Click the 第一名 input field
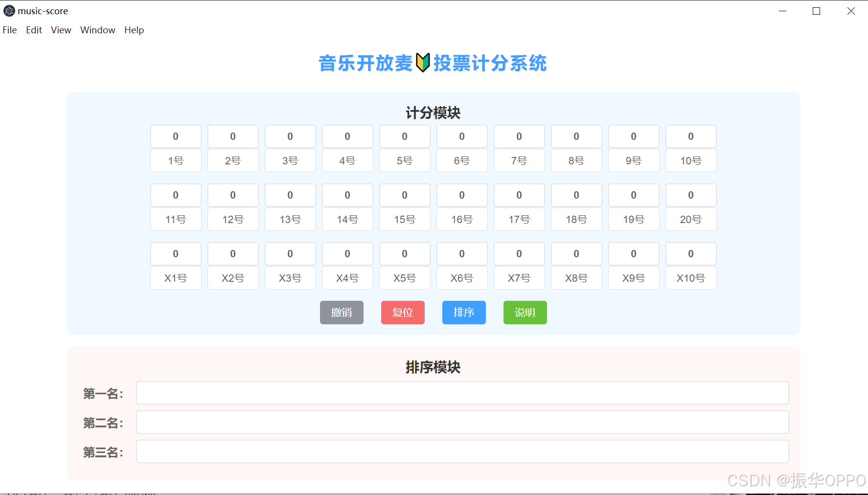The image size is (868, 495). click(x=462, y=393)
